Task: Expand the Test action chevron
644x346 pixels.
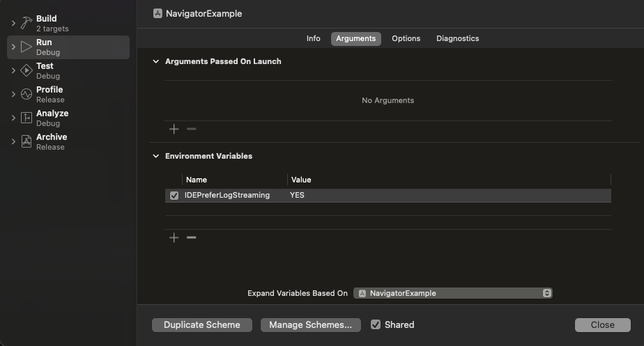Action: (13, 70)
